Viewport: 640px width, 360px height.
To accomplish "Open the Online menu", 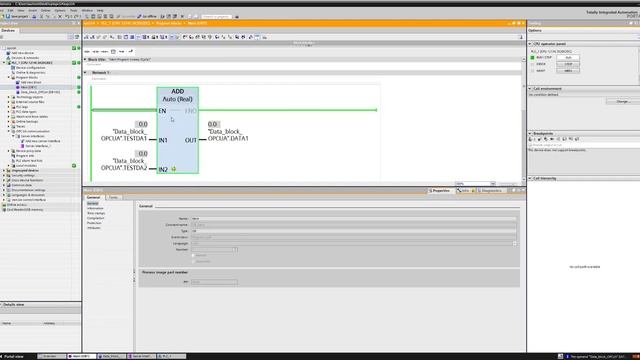I will click(46, 10).
